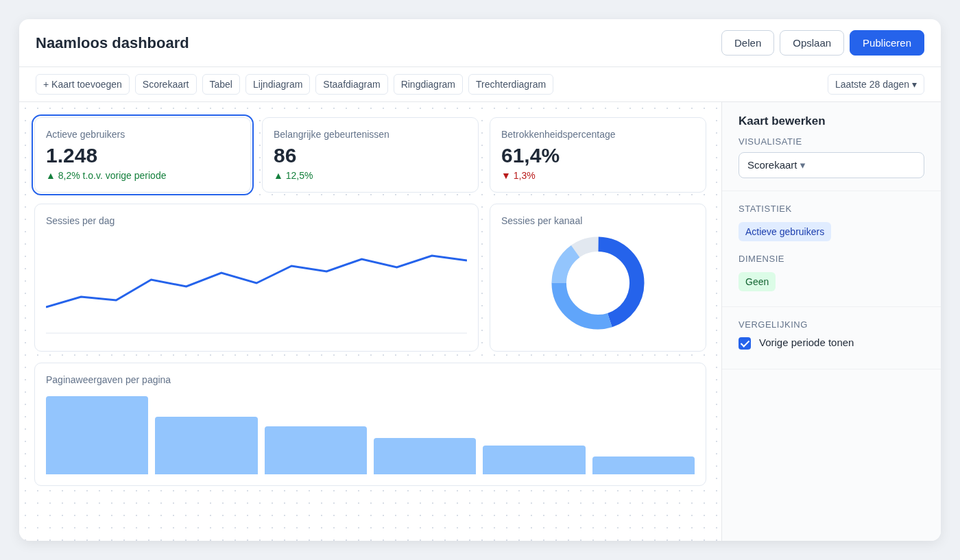Click the Geen dimension chip
Image resolution: width=960 pixels, height=560 pixels.
[757, 282]
